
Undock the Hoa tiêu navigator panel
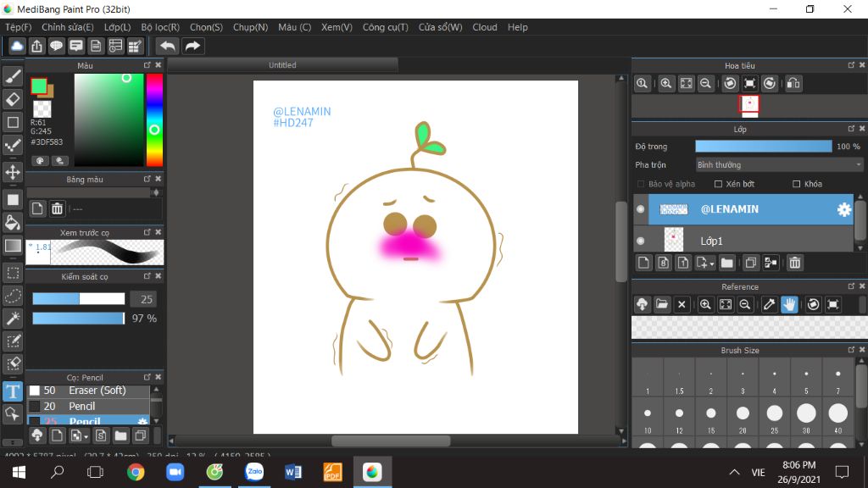coord(851,65)
